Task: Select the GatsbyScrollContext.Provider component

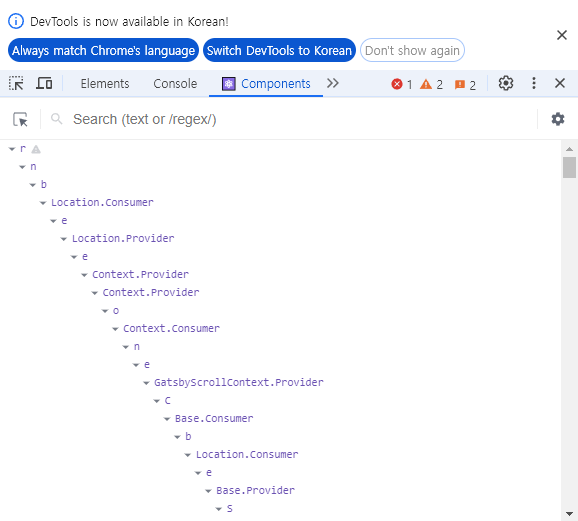Action: (238, 382)
